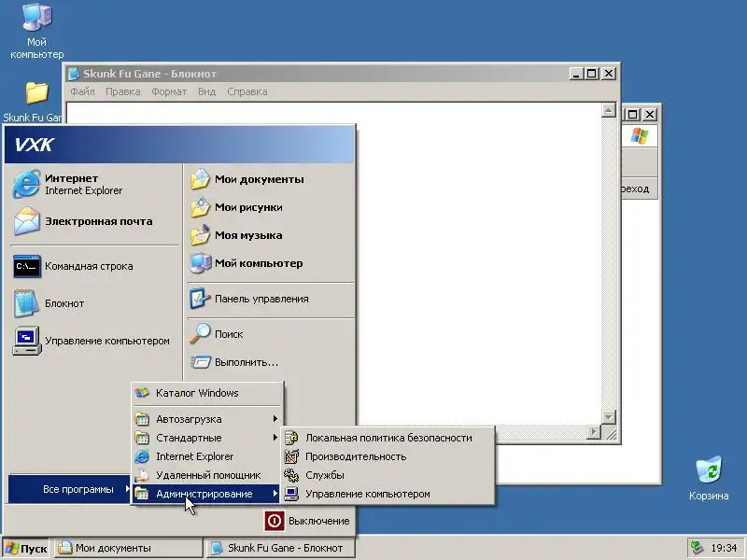Click the Блокнот horizontal scrollbar right arrow
747x560 pixels.
click(594, 432)
